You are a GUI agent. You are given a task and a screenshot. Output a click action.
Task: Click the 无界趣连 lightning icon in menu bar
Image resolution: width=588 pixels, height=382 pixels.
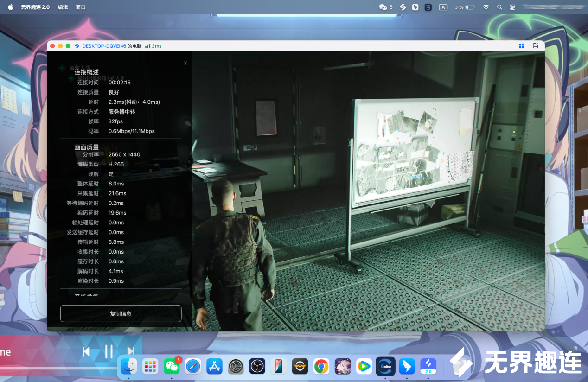click(x=403, y=7)
